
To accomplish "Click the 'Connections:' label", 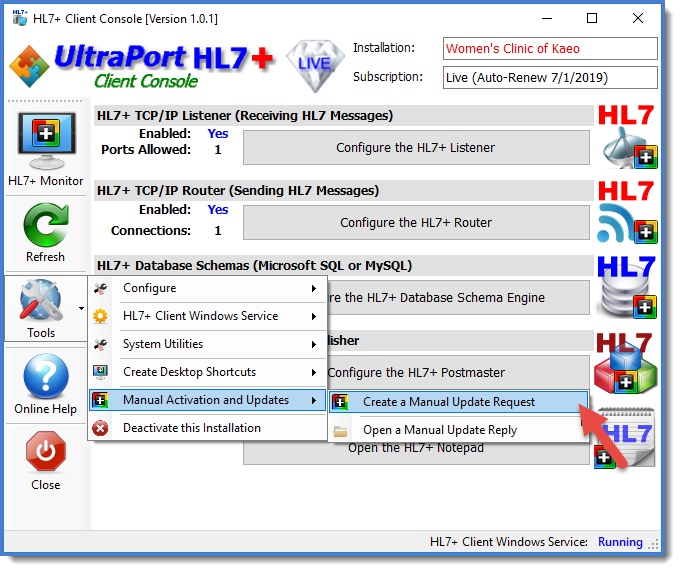I will tap(151, 231).
